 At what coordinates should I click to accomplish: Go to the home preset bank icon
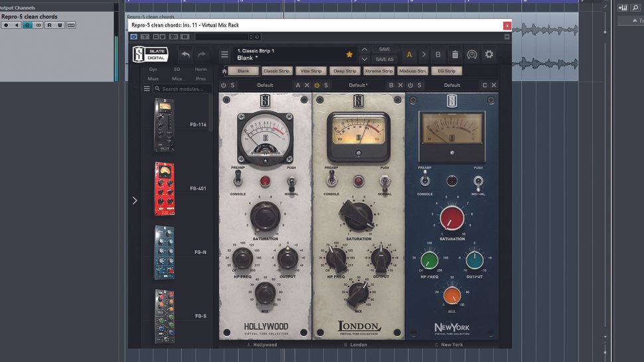pyautogui.click(x=224, y=72)
